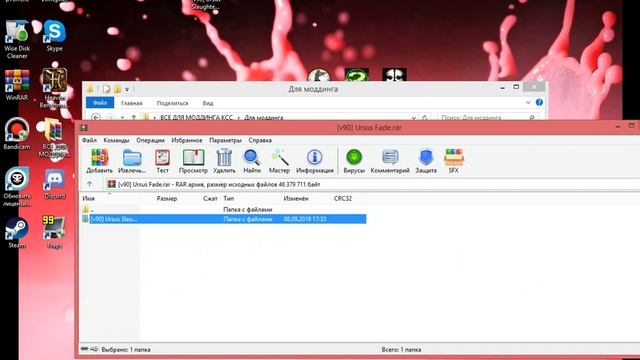640x360 pixels.
Task: Open Steam desktop shortcut
Action: [17, 233]
